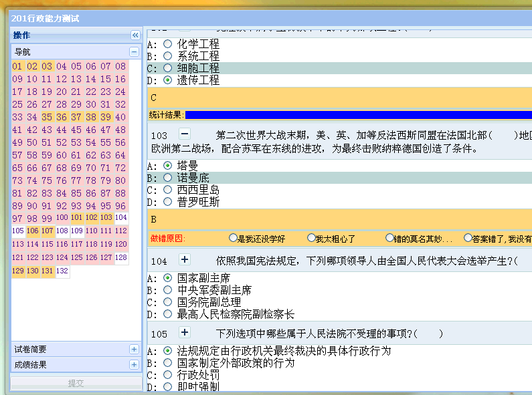Select option B 诺曼底

(x=167, y=178)
